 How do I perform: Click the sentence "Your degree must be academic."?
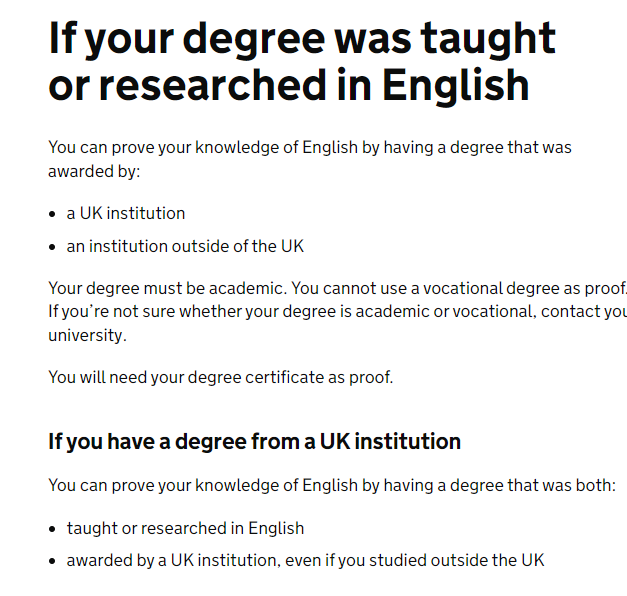166,288
